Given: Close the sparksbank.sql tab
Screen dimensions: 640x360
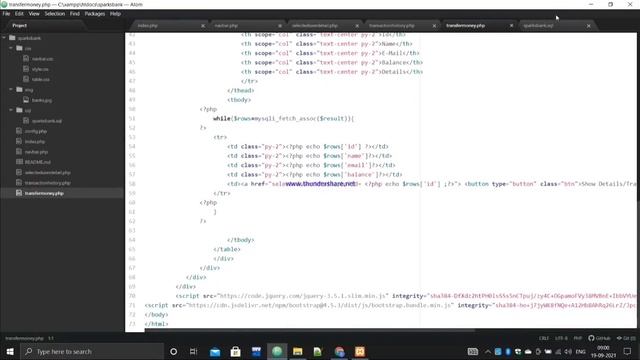Looking at the screenshot, I should [589, 26].
